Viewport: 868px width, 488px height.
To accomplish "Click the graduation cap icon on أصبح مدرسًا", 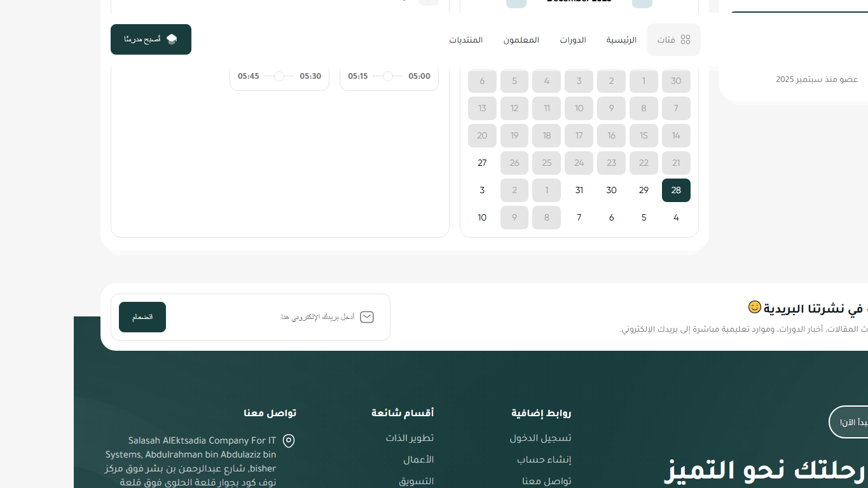I will (x=172, y=39).
